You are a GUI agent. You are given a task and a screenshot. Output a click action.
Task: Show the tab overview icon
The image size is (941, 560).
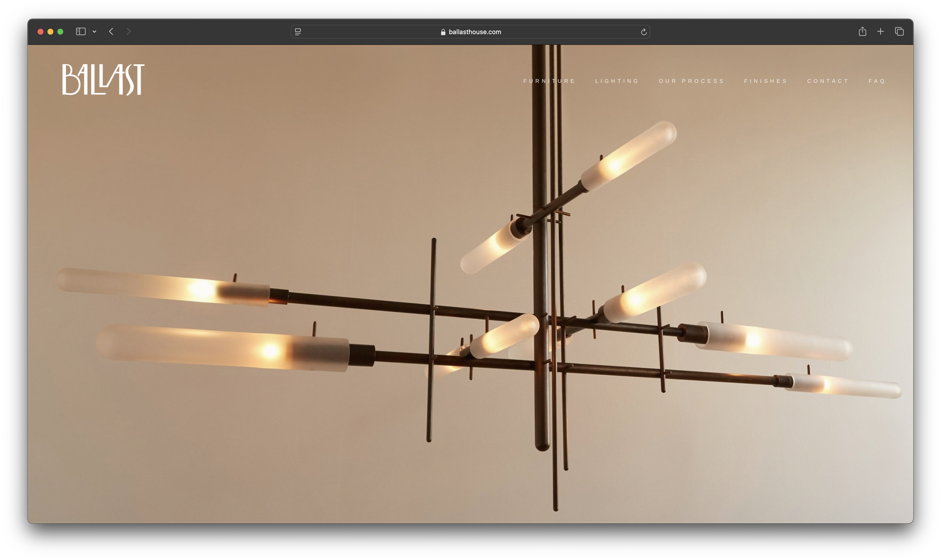(899, 32)
